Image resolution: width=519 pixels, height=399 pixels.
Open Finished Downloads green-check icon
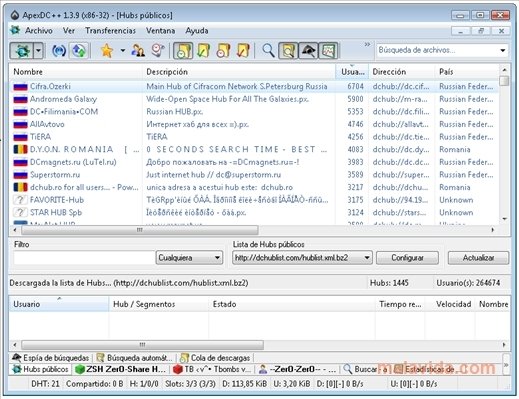pos(203,51)
